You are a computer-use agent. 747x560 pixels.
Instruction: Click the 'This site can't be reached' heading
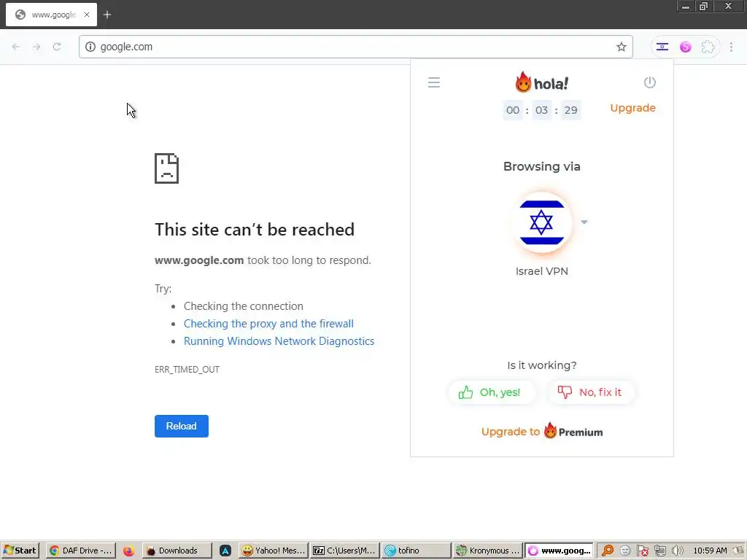tap(255, 230)
